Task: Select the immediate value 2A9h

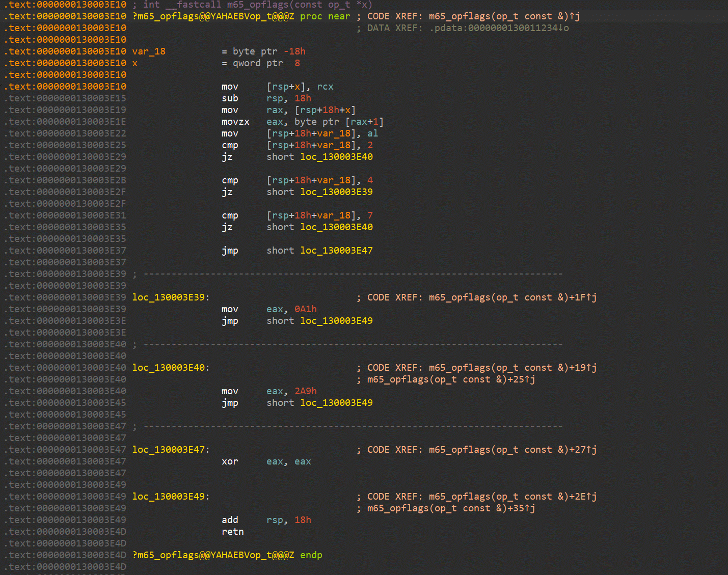Action: [x=306, y=391]
